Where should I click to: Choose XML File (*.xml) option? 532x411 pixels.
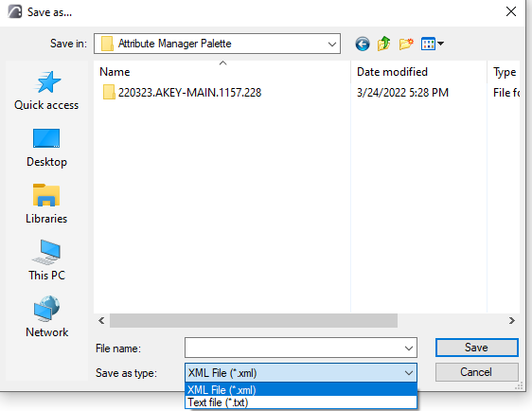click(x=301, y=389)
